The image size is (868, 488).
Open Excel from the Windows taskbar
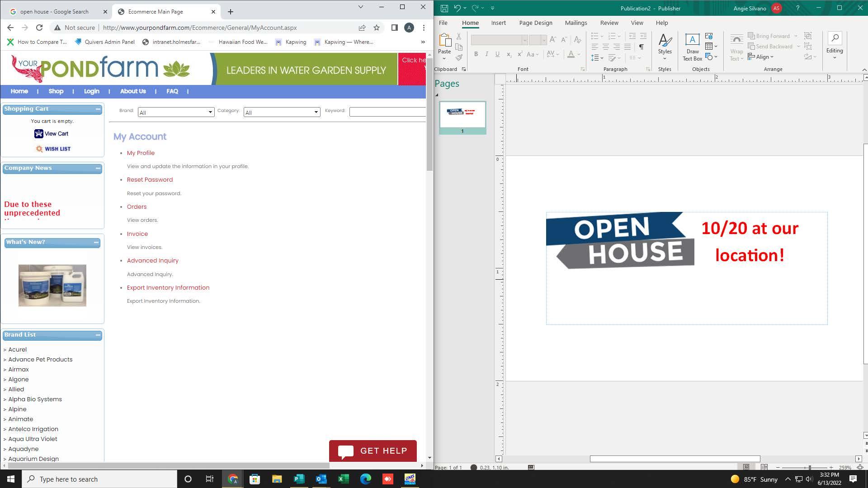point(343,479)
